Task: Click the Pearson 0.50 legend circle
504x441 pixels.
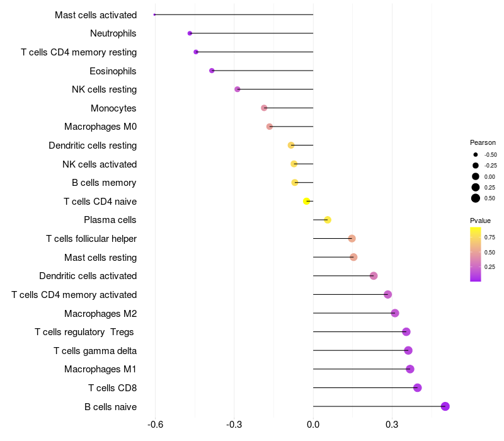Action: pyautogui.click(x=476, y=198)
